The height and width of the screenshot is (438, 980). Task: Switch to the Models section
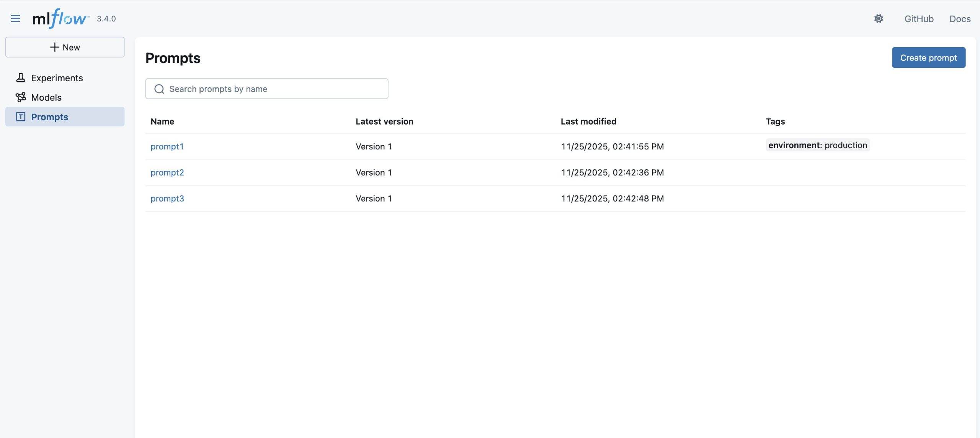click(x=47, y=97)
